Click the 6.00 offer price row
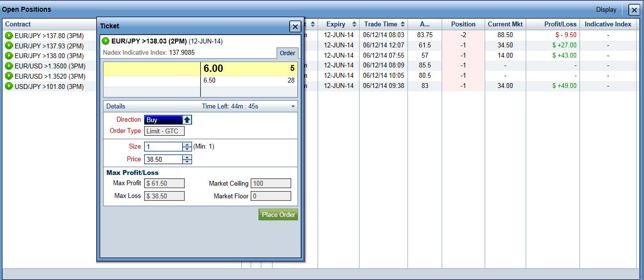 tap(249, 69)
